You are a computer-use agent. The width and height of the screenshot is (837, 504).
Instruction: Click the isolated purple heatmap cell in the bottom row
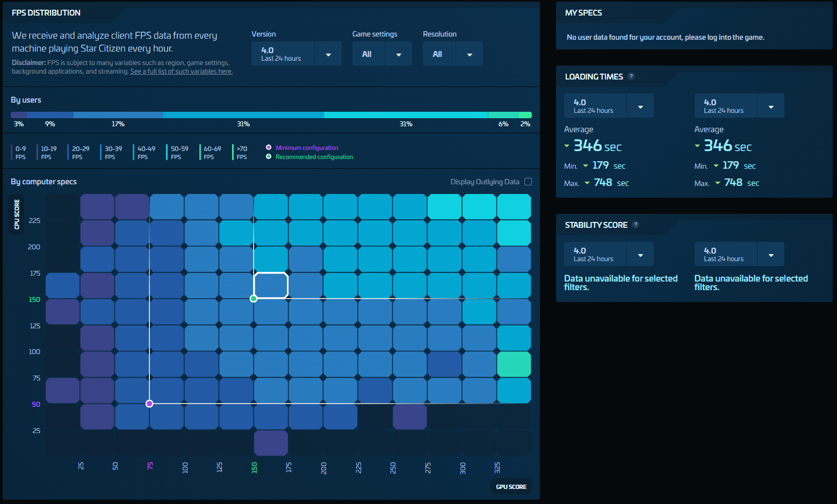pyautogui.click(x=271, y=443)
